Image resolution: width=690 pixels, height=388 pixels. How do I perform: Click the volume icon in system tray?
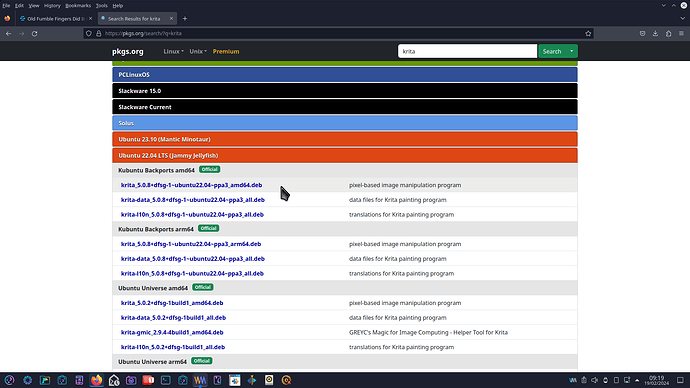[595, 380]
